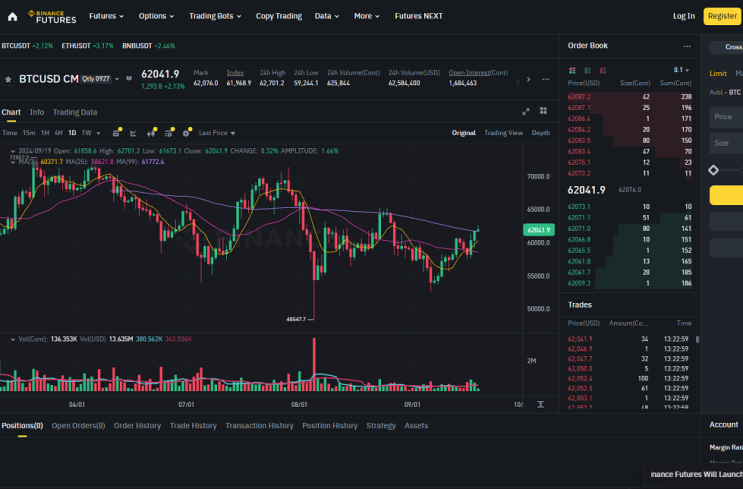Click the Size input field
The width and height of the screenshot is (743, 489).
point(726,143)
